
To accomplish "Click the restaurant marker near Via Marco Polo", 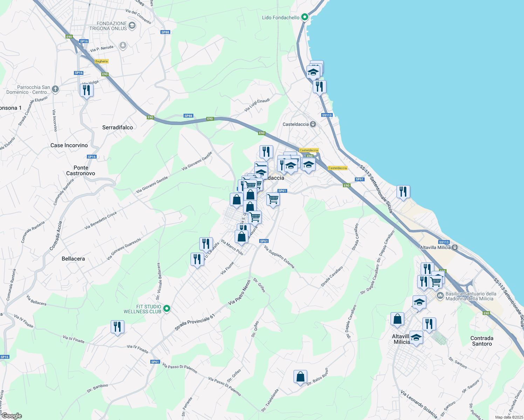I will coord(206,243).
